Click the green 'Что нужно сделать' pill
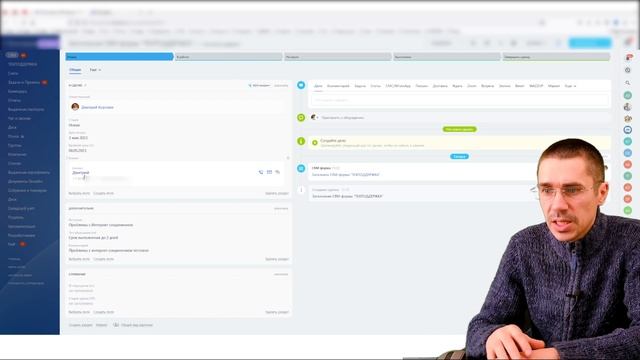This screenshot has width=640, height=360. [x=460, y=129]
